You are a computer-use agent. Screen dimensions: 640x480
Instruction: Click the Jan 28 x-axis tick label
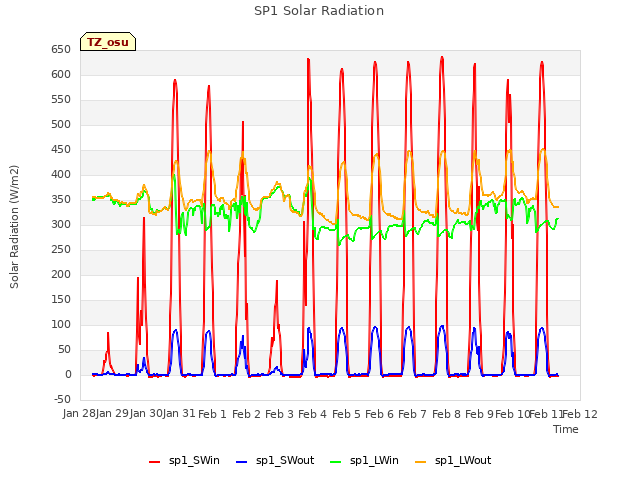click(x=79, y=414)
